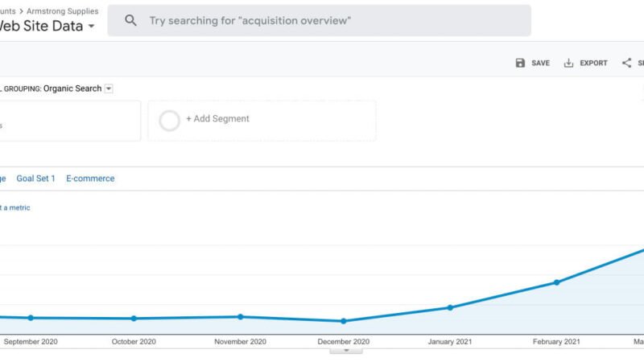Expand the Organic Search channel grouping dropdown
This screenshot has height=362, width=644.
[x=109, y=89]
